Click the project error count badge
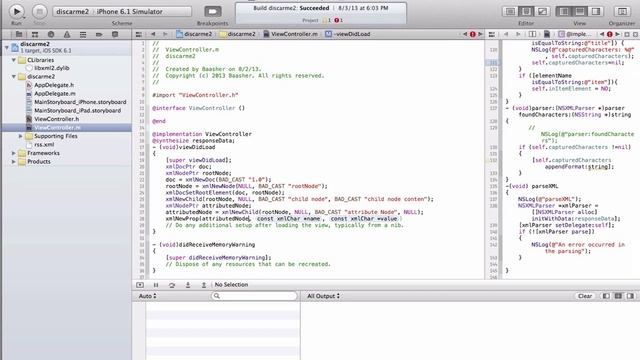Screen dimensions: 640x360 pos(339,20)
